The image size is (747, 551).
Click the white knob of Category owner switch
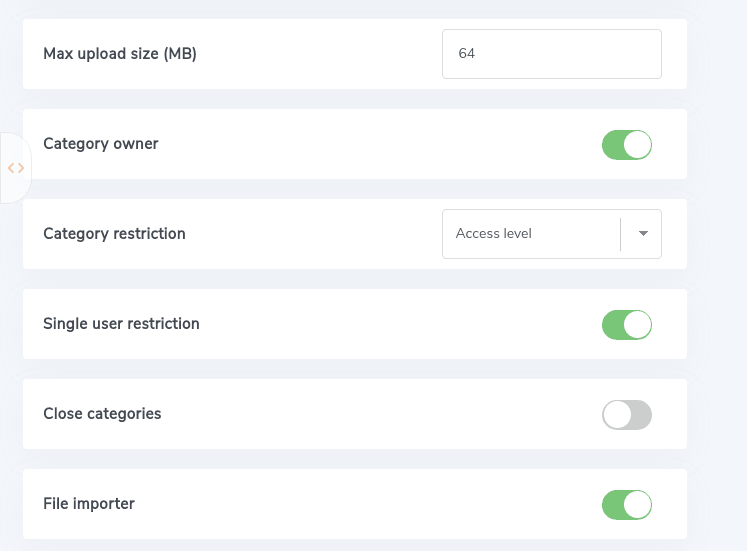[638, 144]
